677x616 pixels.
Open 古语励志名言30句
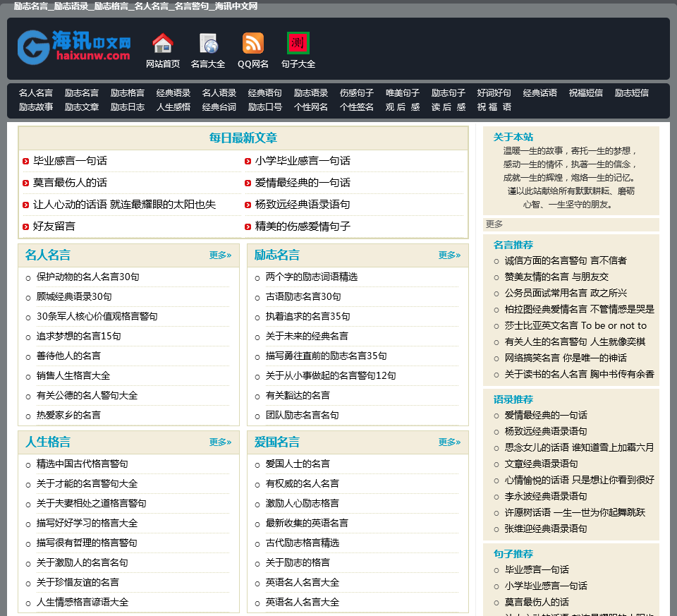click(303, 297)
